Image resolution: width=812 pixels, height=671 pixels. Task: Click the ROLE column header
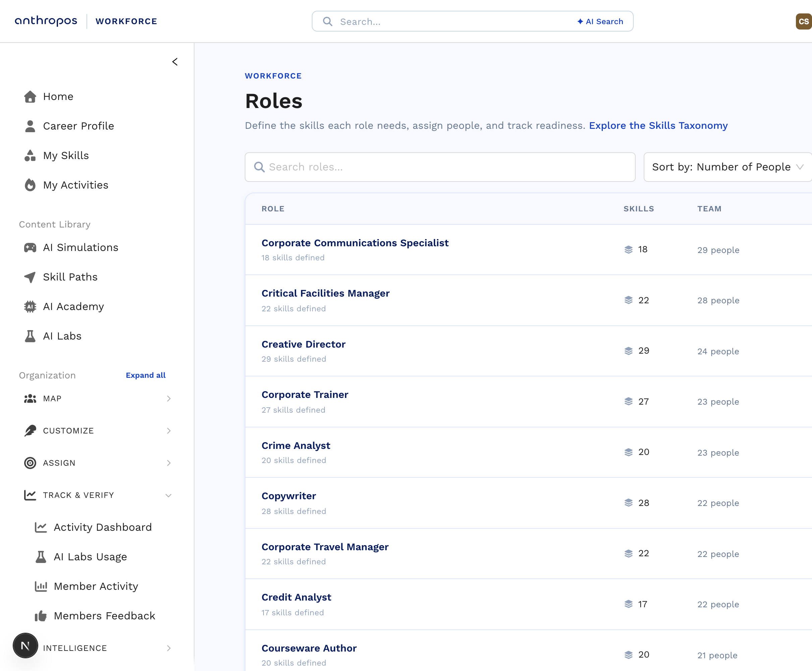[x=273, y=209]
